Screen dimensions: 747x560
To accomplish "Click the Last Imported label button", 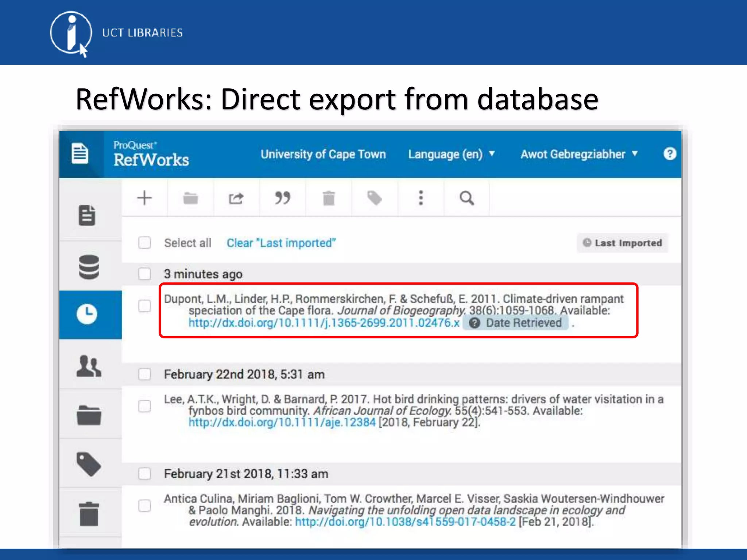I will [x=622, y=243].
